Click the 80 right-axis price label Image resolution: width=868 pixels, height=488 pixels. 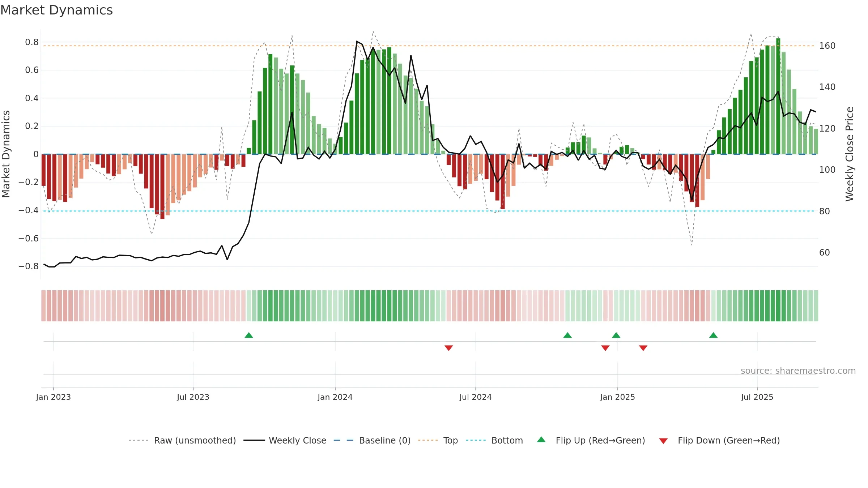click(825, 211)
